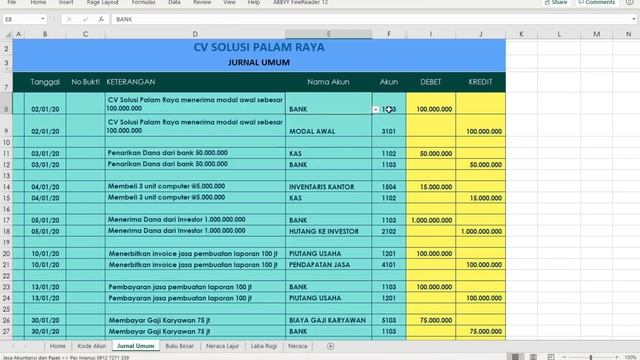This screenshot has height=360, width=640.
Task: Select column J header
Action: coord(480,34)
